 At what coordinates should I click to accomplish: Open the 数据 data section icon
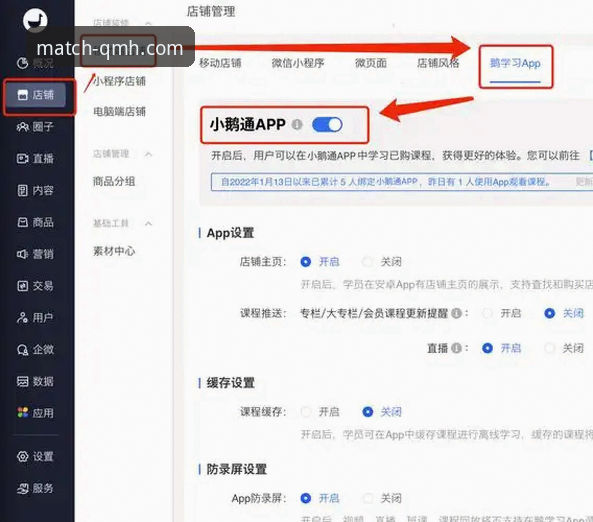point(23,381)
